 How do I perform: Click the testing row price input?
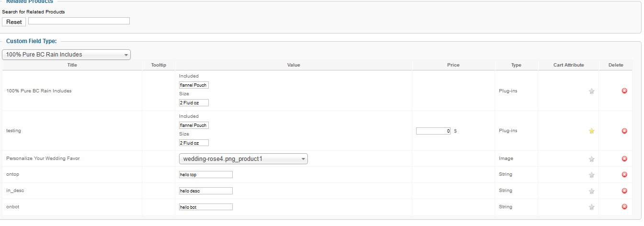click(x=433, y=131)
